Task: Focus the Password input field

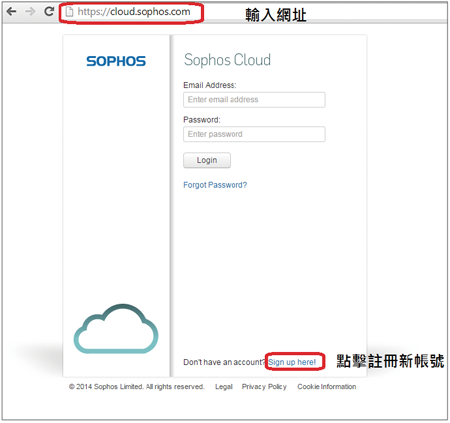Action: click(x=254, y=134)
